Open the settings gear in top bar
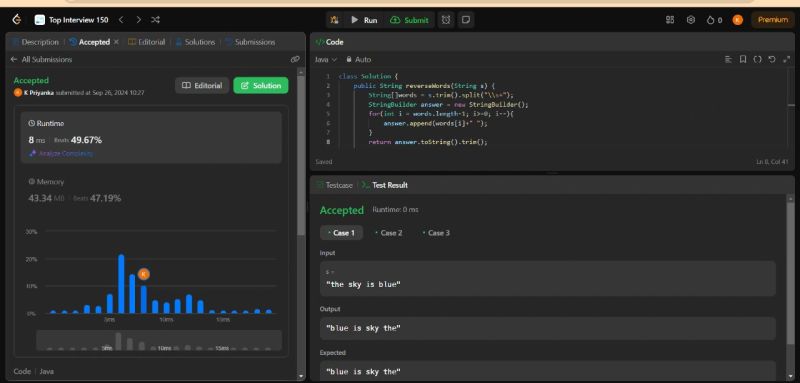Image resolution: width=800 pixels, height=383 pixels. (691, 20)
